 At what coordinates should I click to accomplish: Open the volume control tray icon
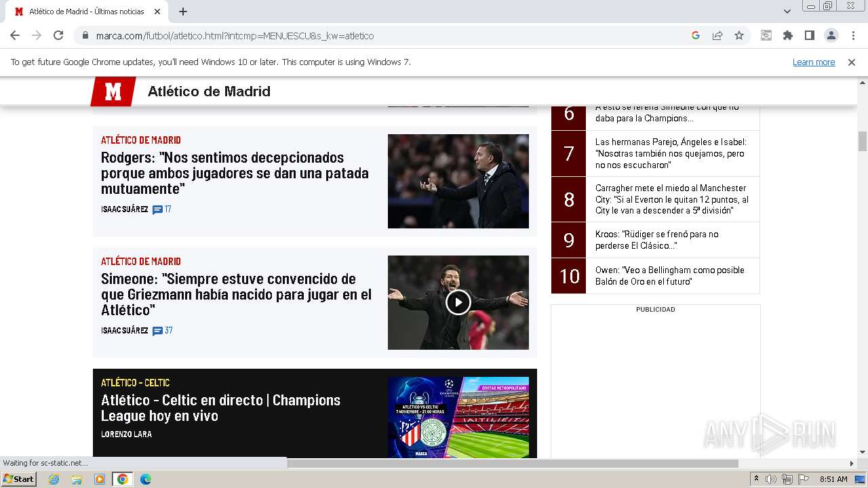tap(771, 479)
